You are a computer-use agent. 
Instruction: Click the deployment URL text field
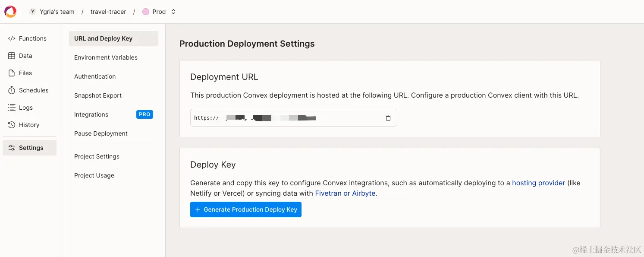point(285,117)
